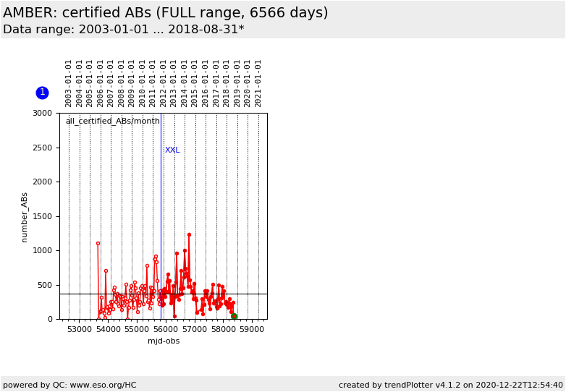Click the blue XXL label in plot

tap(172, 150)
